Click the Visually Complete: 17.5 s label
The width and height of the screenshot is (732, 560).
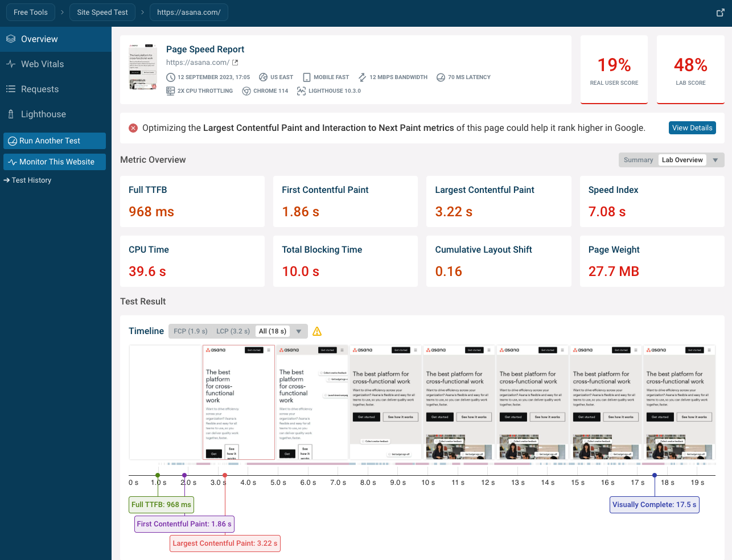tap(655, 505)
